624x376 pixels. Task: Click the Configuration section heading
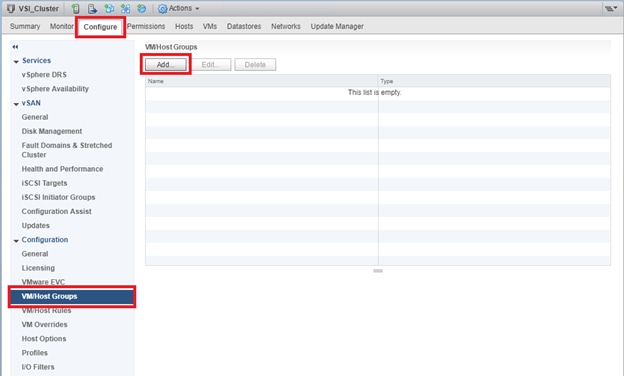(x=45, y=240)
